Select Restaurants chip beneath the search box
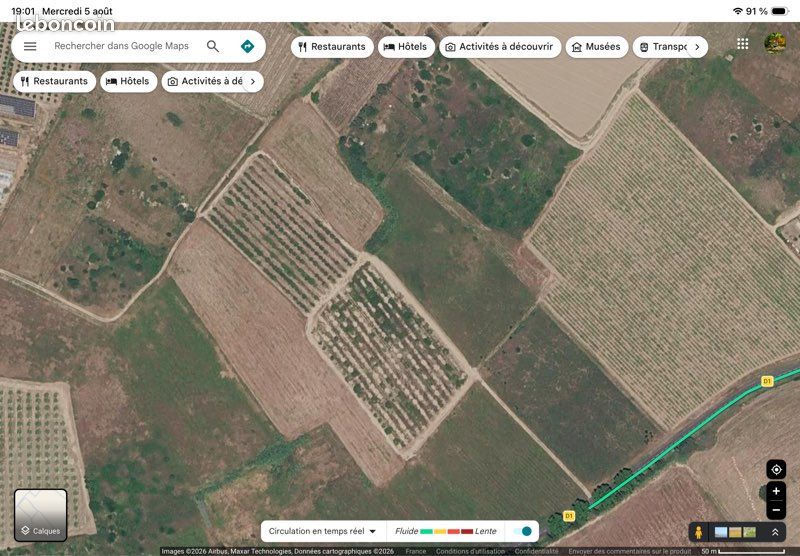 coord(54,82)
